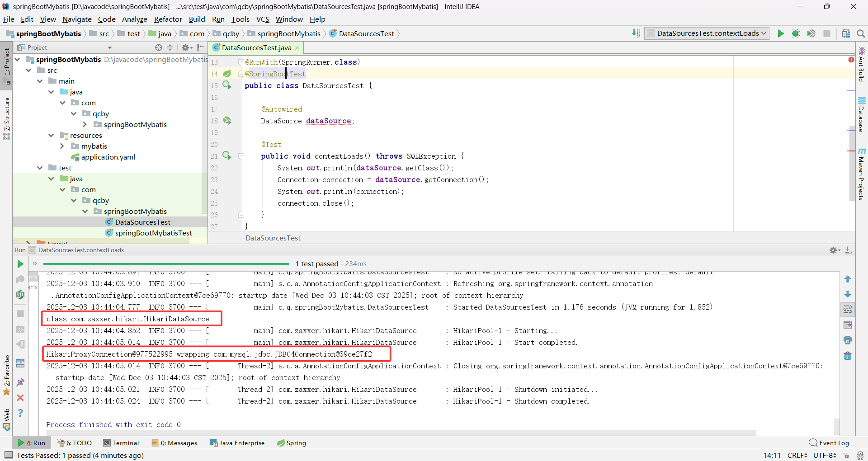868x461 pixels.
Task: Open the Project Structure dialog icon
Action: (x=846, y=33)
